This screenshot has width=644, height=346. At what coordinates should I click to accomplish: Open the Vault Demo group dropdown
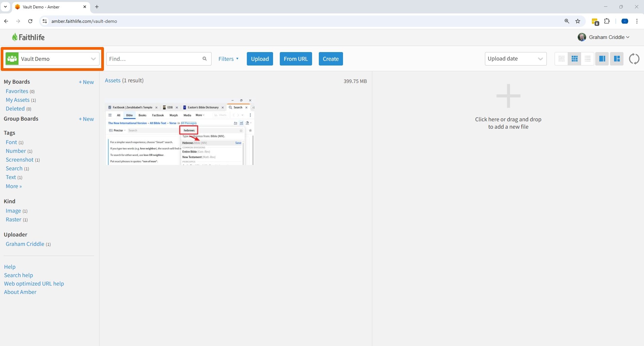tap(52, 59)
